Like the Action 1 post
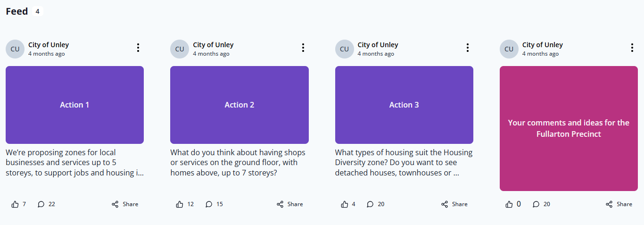Image resolution: width=644 pixels, height=225 pixels. tap(15, 204)
